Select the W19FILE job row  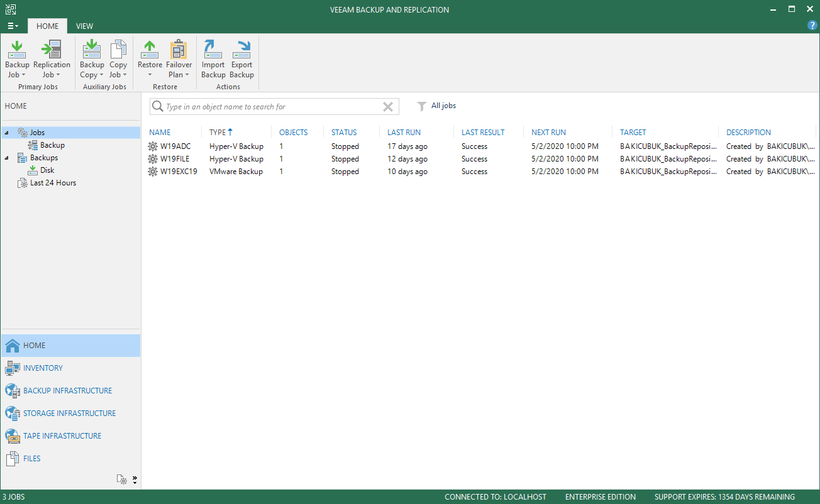click(x=480, y=159)
